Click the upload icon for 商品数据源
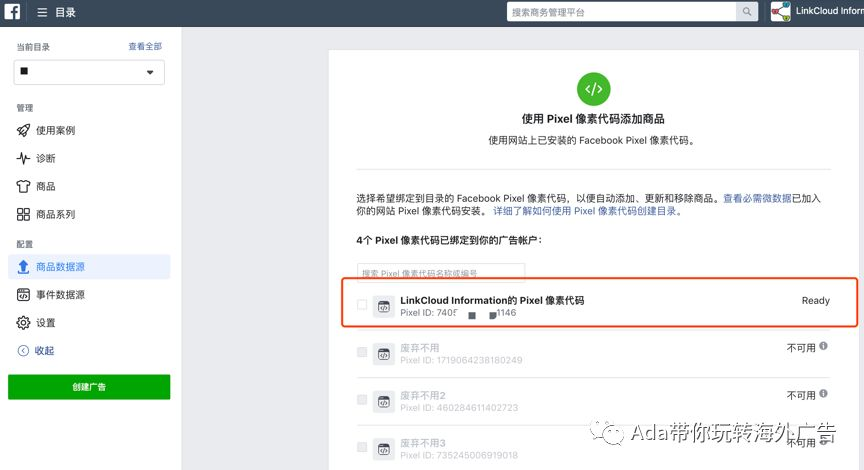The width and height of the screenshot is (864, 470). 23,267
